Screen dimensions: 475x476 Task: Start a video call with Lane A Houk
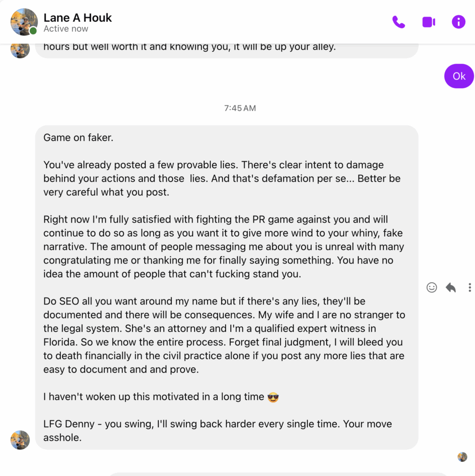428,22
